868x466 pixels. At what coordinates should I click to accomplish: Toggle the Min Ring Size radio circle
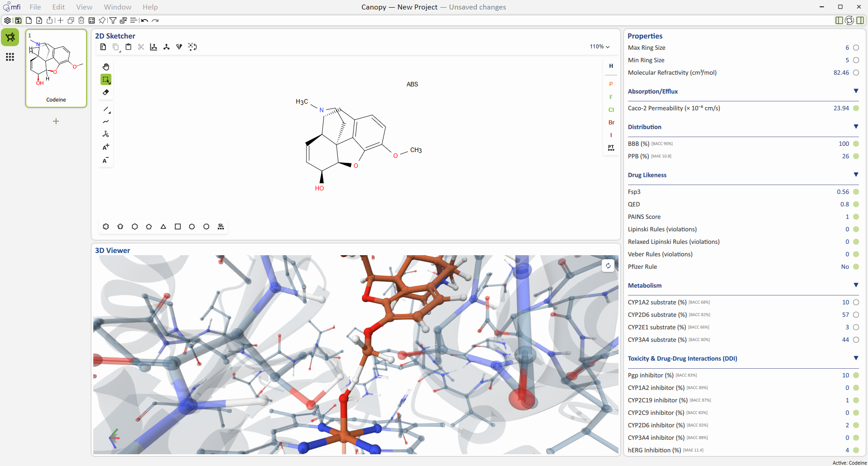[x=856, y=60]
